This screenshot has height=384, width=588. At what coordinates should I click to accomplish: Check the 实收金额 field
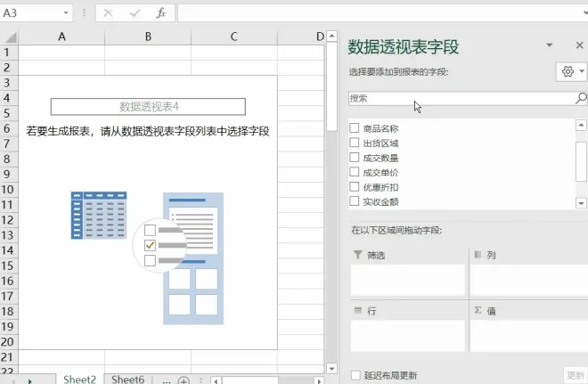355,201
